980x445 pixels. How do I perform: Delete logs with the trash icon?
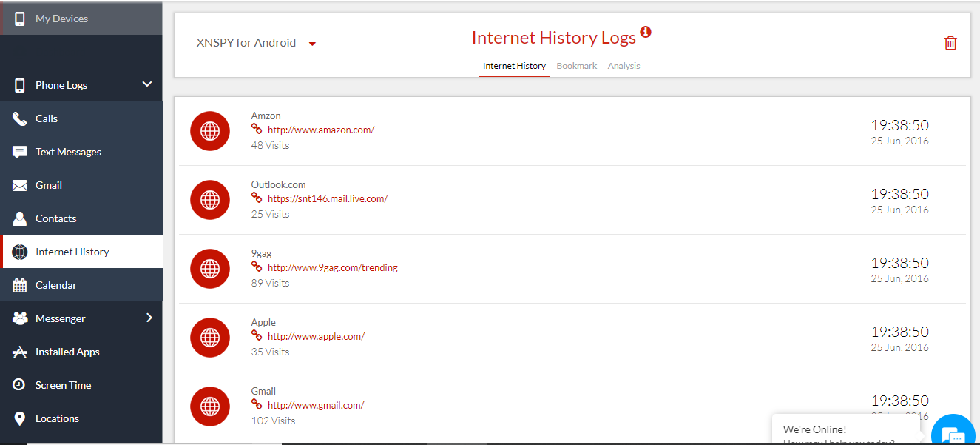click(x=950, y=43)
